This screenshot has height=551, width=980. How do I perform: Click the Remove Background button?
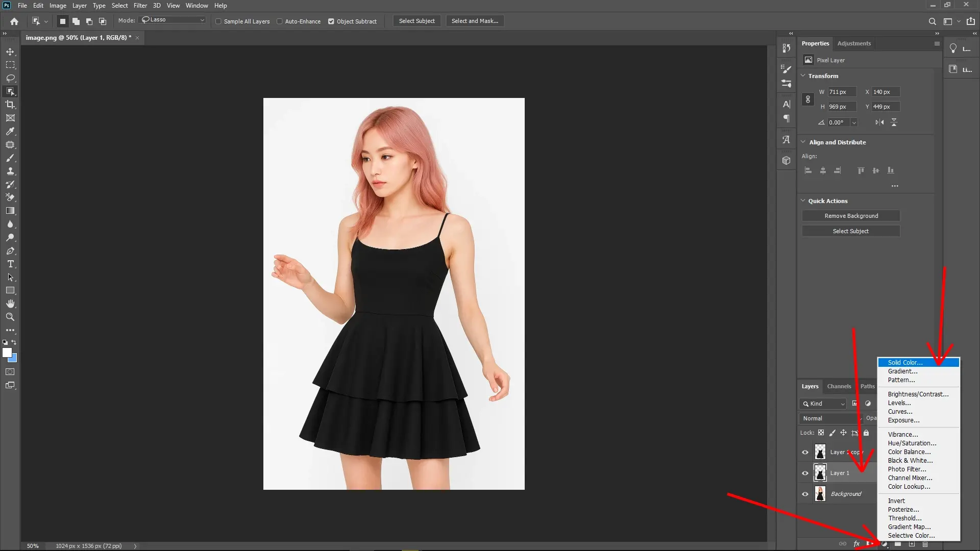pyautogui.click(x=851, y=215)
